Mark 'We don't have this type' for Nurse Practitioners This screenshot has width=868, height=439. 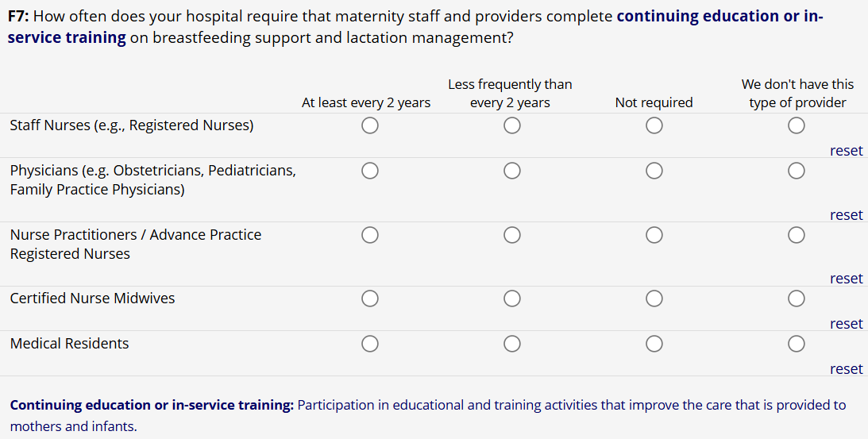[x=797, y=234]
